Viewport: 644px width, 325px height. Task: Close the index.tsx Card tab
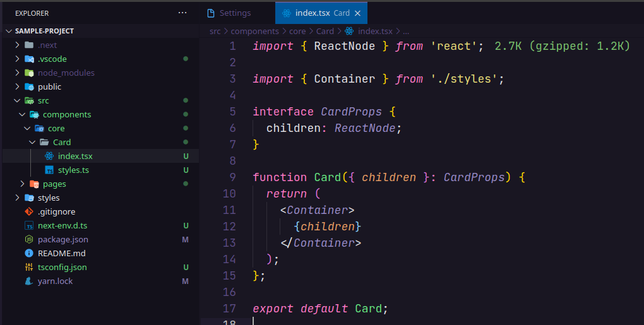[358, 13]
